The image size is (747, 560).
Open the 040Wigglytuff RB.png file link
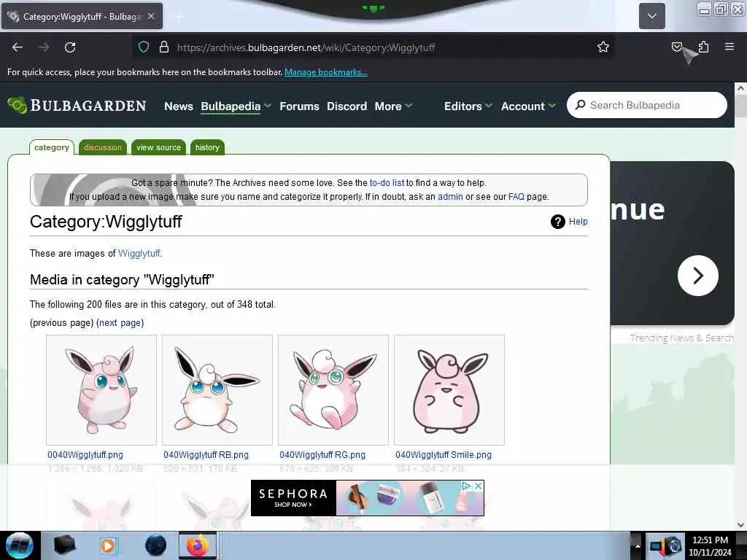tap(206, 455)
